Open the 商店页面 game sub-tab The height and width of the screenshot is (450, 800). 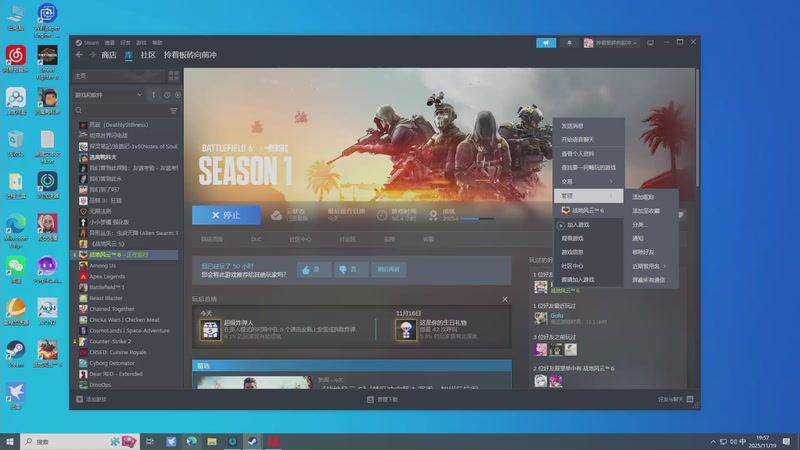tap(212, 239)
